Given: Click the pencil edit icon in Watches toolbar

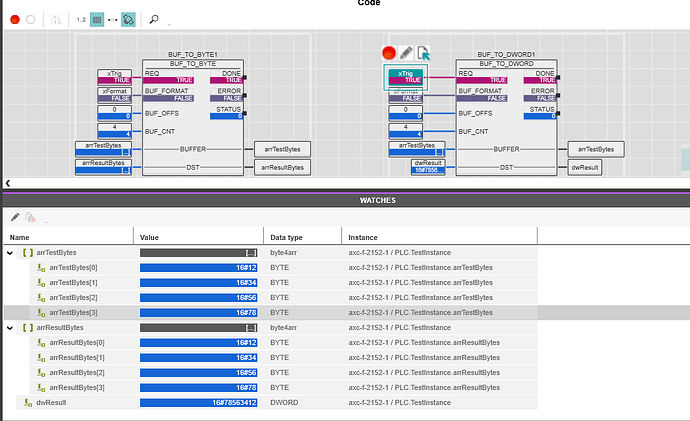Looking at the screenshot, I should point(14,216).
